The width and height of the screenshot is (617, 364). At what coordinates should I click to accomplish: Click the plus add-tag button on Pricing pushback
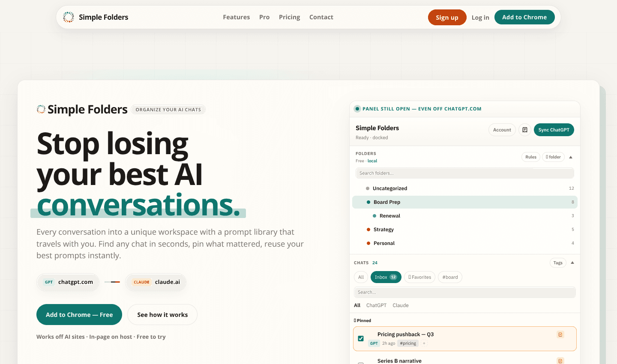[x=424, y=343]
